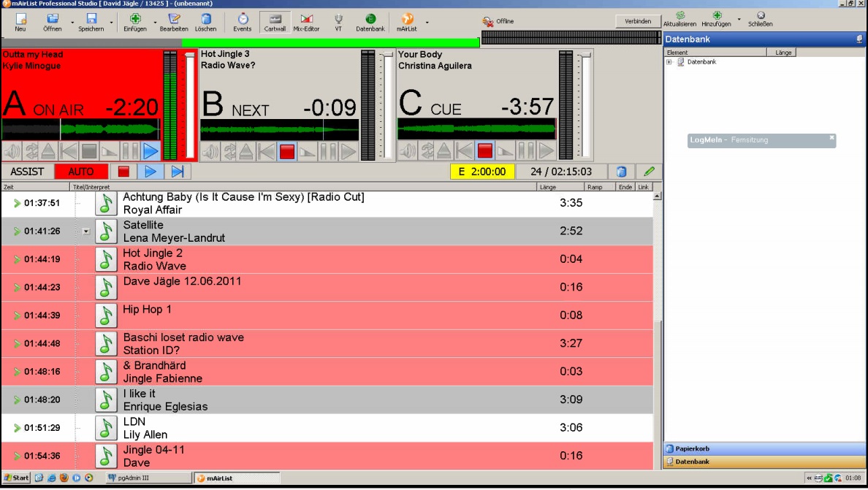Screen dimensions: 868x490
Task: Open the Events scheduler icon
Action: pyautogui.click(x=243, y=22)
